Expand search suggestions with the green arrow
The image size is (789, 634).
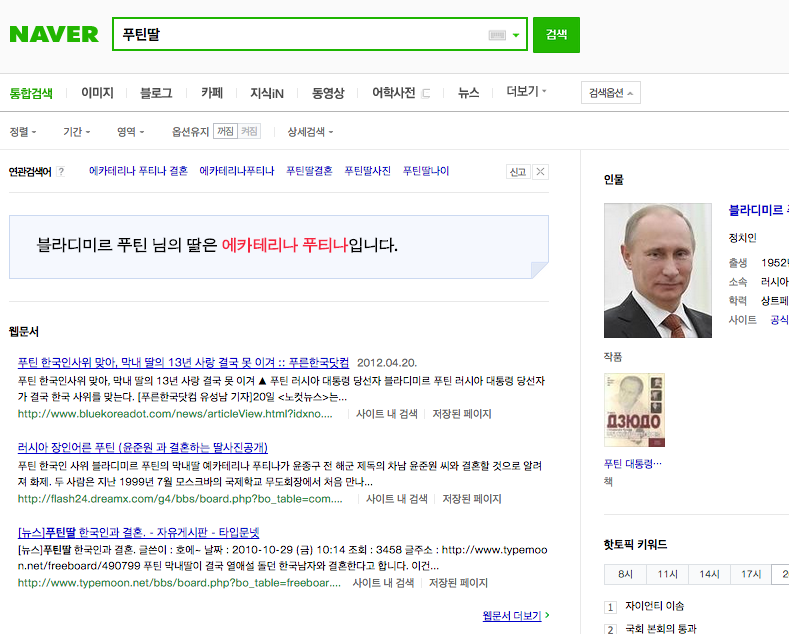(516, 35)
